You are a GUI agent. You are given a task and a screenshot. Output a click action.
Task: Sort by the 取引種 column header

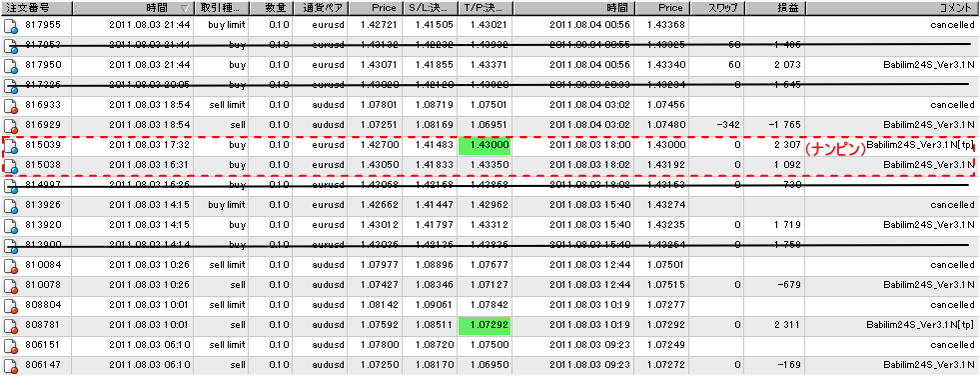[221, 8]
